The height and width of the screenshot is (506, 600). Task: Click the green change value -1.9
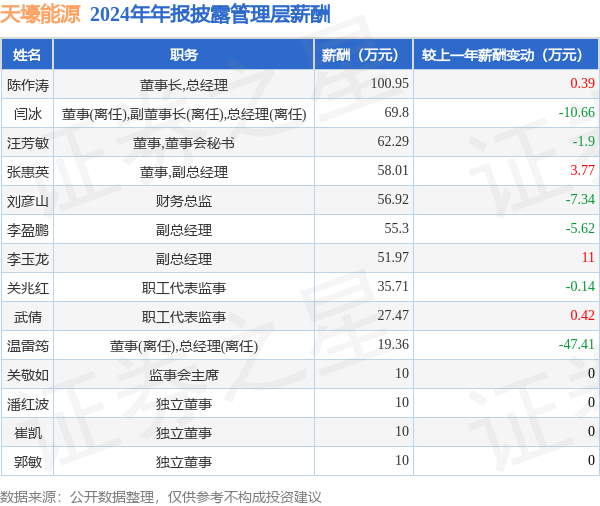pos(584,142)
